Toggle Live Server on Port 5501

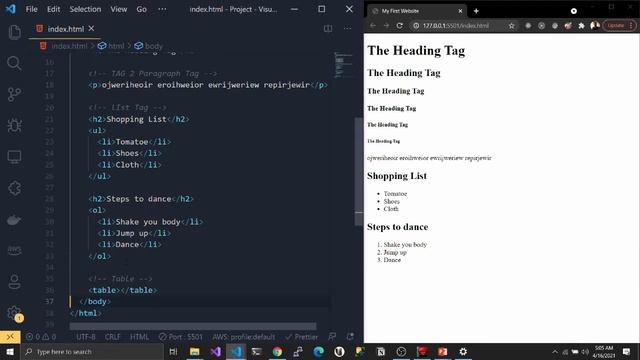180,337
